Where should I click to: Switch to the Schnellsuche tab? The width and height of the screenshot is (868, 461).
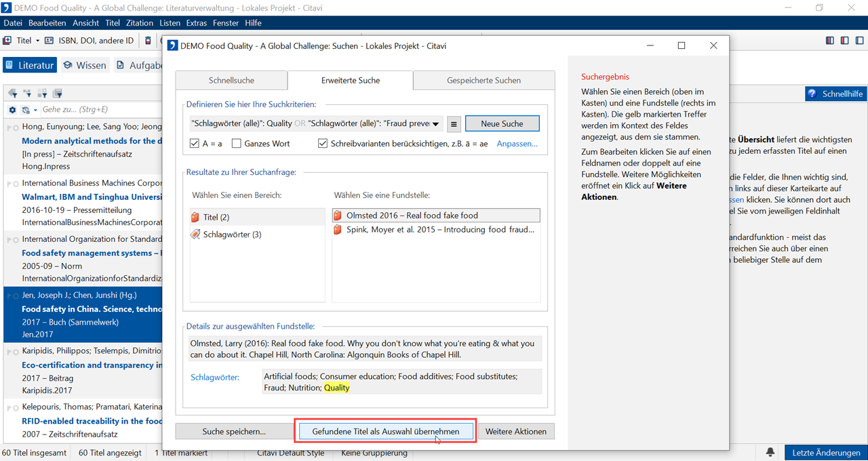(x=231, y=80)
